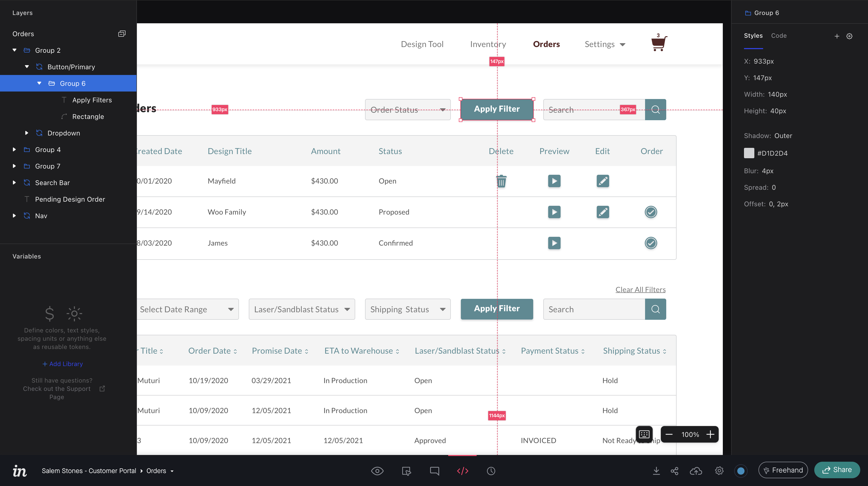Screen dimensions: 868x486
Task: Click the collapse layers icon beside Orders
Action: [122, 34]
